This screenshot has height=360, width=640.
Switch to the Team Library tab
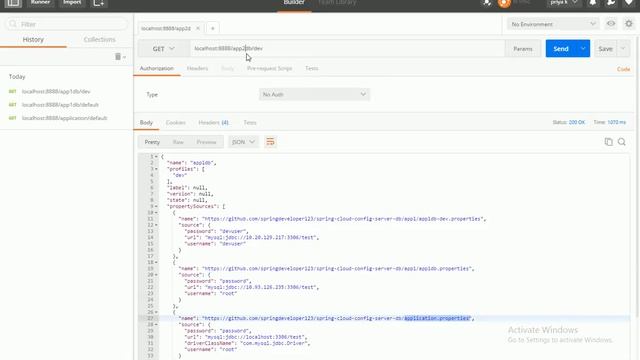click(x=337, y=2)
